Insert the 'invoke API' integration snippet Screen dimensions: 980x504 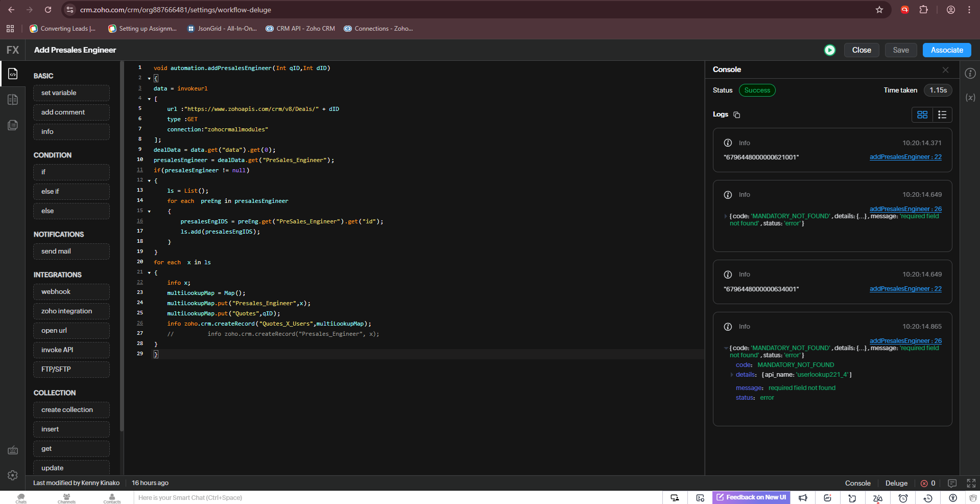[71, 350]
